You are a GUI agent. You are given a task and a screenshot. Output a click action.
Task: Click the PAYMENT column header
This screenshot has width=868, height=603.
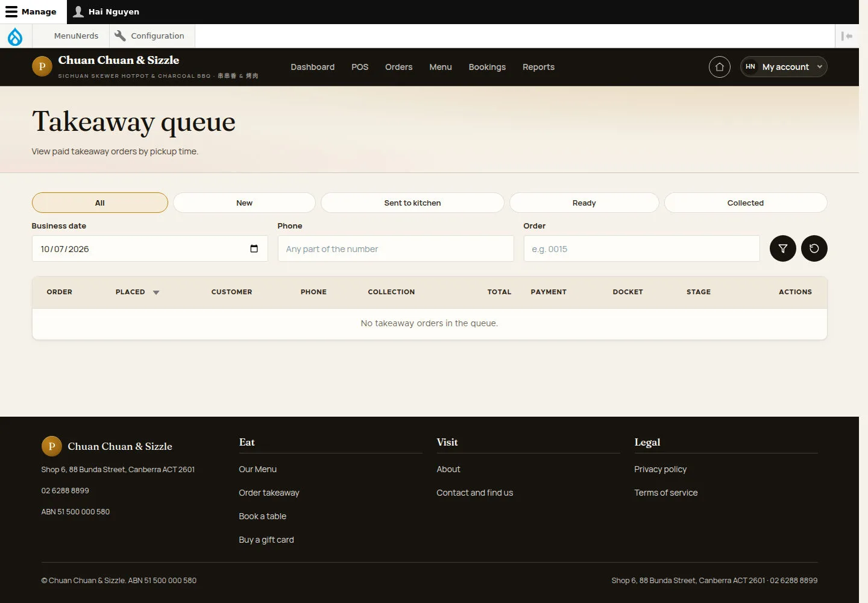(x=549, y=292)
